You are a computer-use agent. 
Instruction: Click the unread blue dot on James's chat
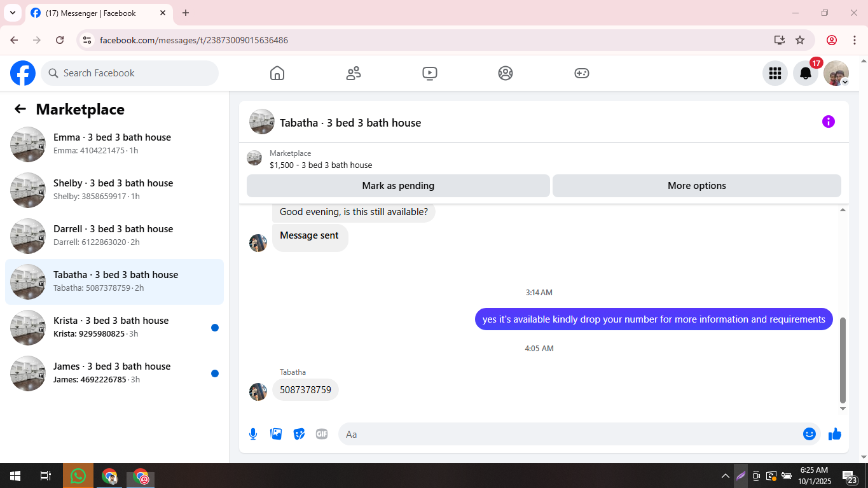[215, 373]
